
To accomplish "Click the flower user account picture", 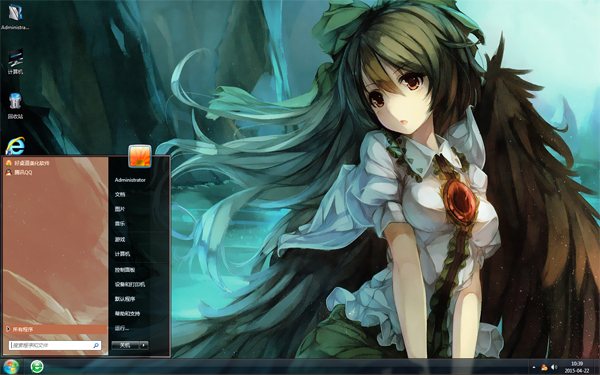I will tap(140, 156).
